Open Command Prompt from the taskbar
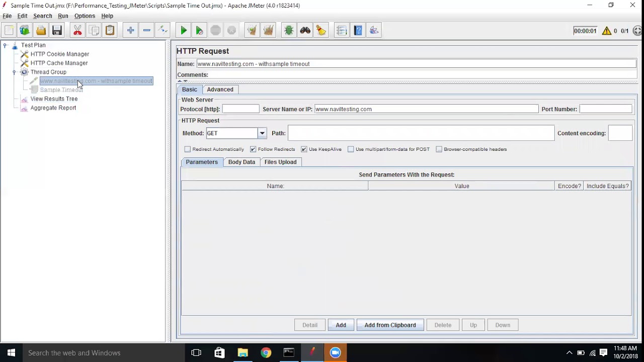The image size is (644, 362). point(289,353)
